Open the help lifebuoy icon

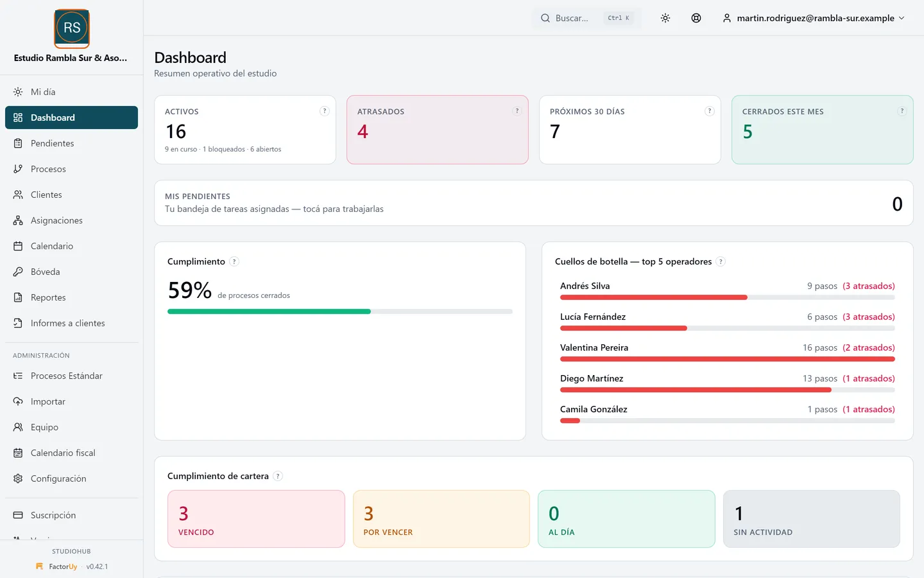coord(696,18)
